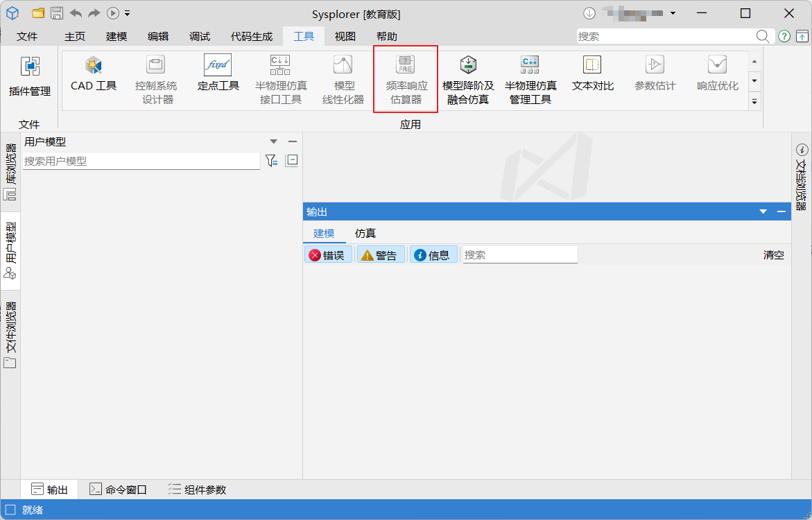Open the user account dropdown arrow
Image resolution: width=812 pixels, height=520 pixels.
673,13
